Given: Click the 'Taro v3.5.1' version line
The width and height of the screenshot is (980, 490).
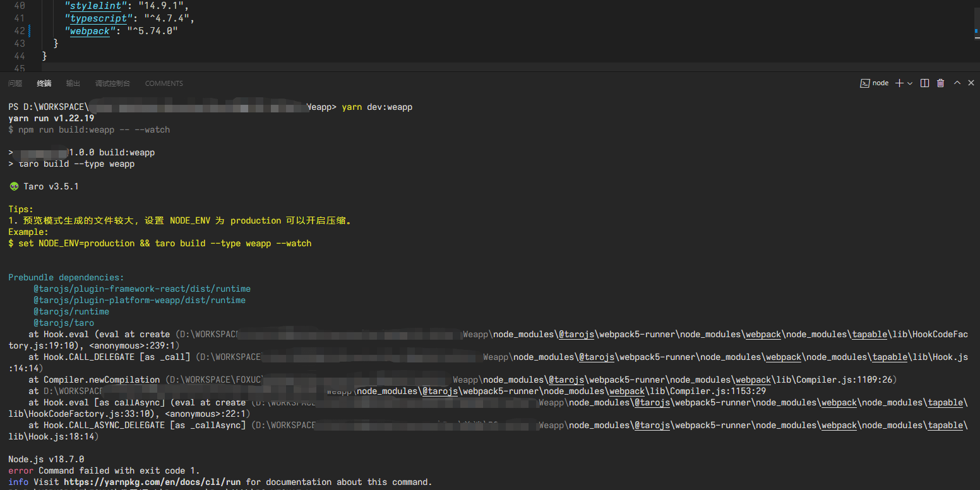Looking at the screenshot, I should click(x=51, y=186).
